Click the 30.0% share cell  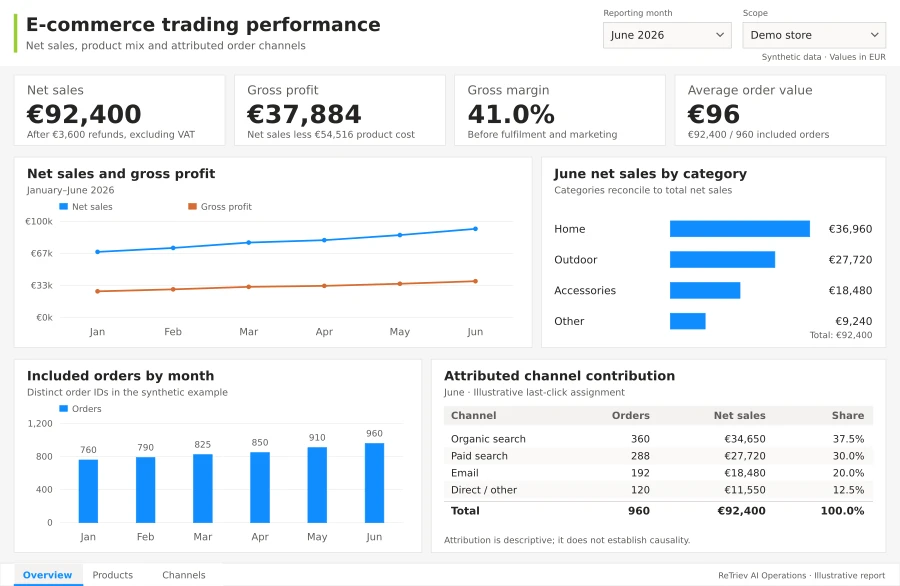pos(848,456)
